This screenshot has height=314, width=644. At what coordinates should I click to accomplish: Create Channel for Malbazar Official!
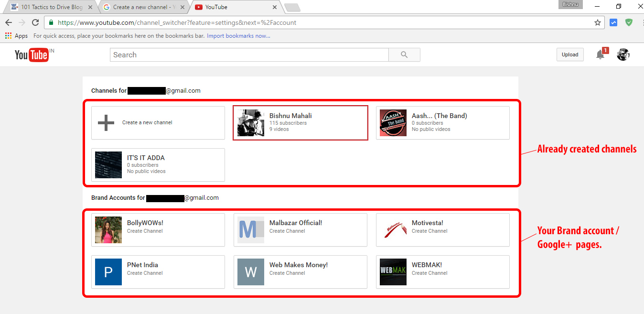pos(287,231)
